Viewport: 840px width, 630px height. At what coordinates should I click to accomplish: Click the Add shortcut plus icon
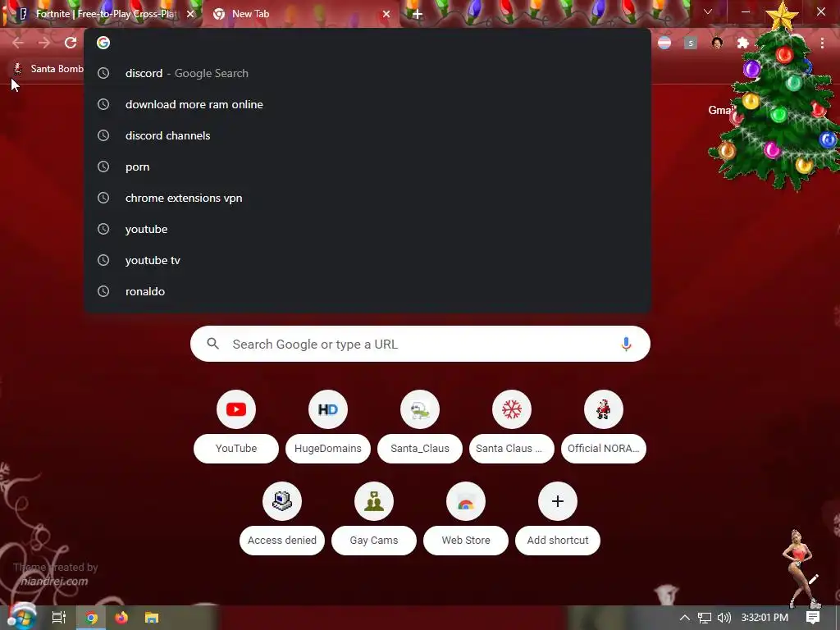[x=558, y=501]
